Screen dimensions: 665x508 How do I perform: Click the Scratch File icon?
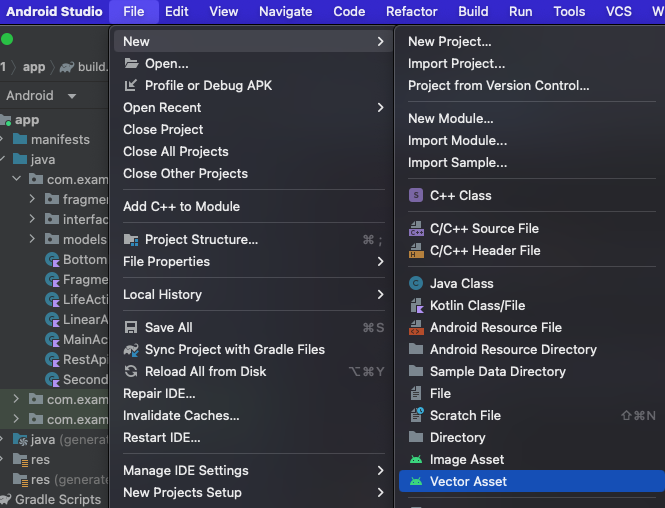pyautogui.click(x=417, y=415)
